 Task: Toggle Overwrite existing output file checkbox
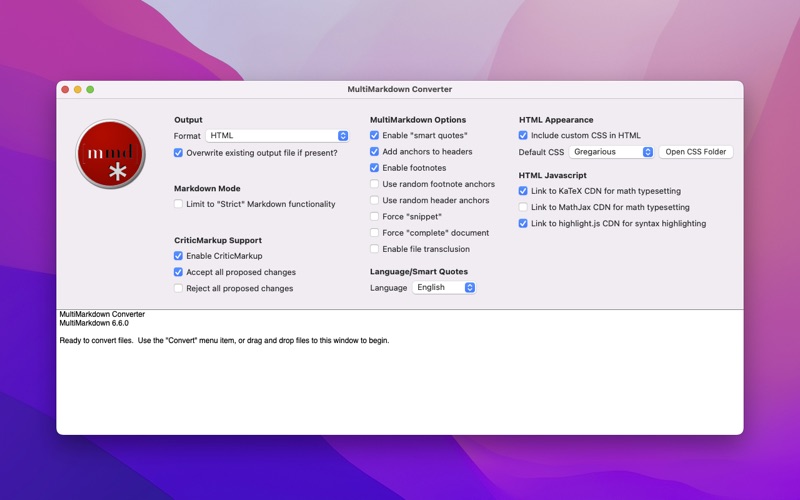click(x=178, y=153)
